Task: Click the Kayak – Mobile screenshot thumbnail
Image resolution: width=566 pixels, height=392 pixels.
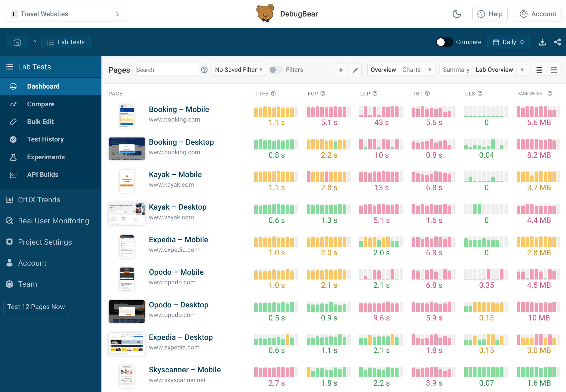Action: click(x=127, y=181)
